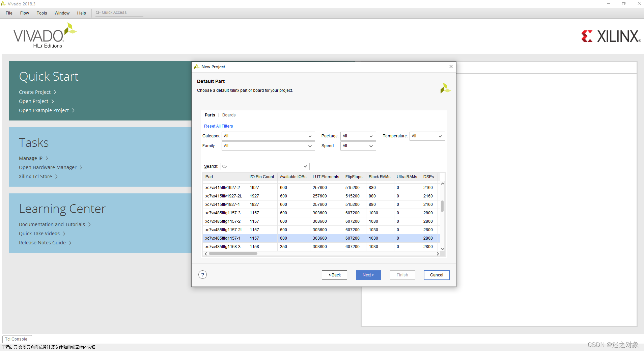Select part xc7vx415tffv1927-2 row
The height and width of the screenshot is (351, 644).
[x=321, y=188]
